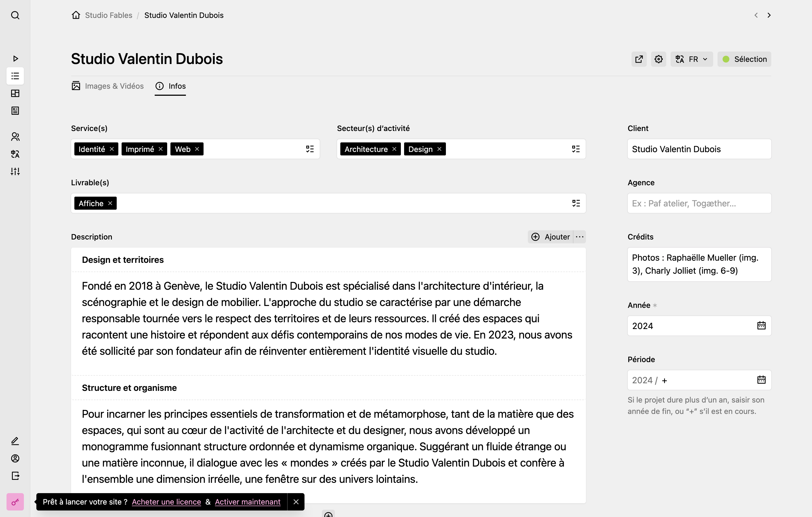Click Activer maintenant link
The height and width of the screenshot is (517, 812).
click(248, 502)
